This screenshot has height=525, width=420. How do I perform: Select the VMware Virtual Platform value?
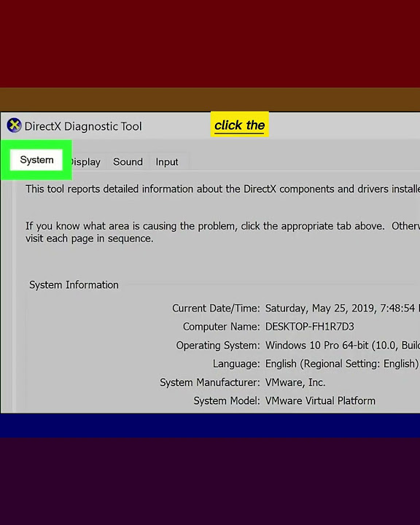320,401
